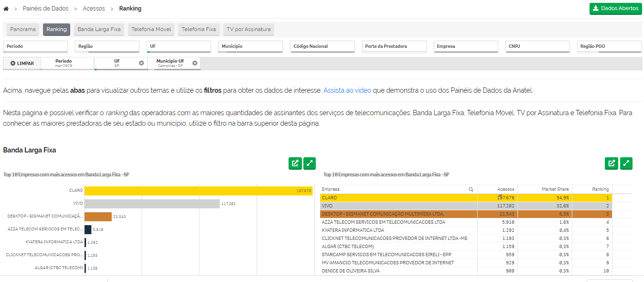This screenshot has width=644, height=282.
Task: Click the home icon in breadcrumb
Action: point(6,9)
